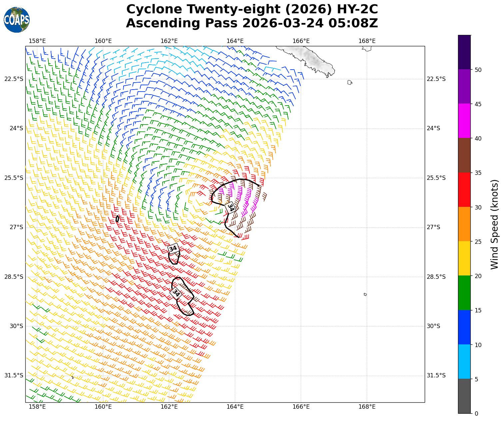Click the green 15-20 knot colorbar band

click(464, 293)
